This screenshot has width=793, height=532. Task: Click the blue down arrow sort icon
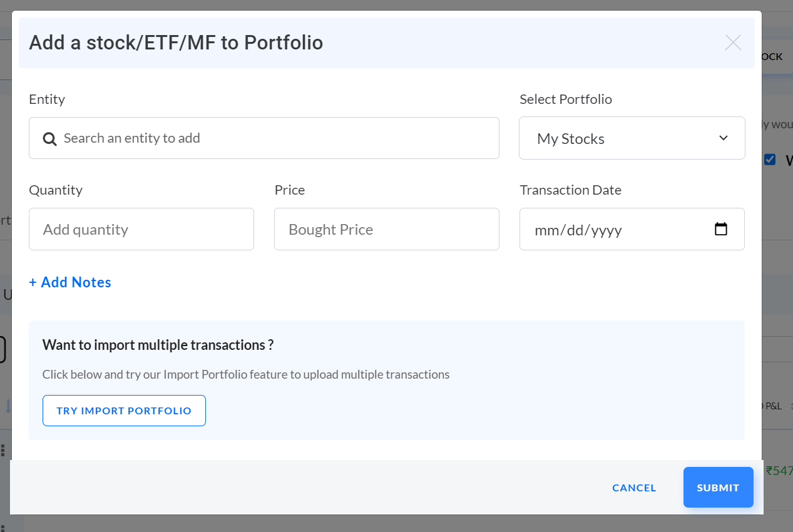[x=8, y=406]
